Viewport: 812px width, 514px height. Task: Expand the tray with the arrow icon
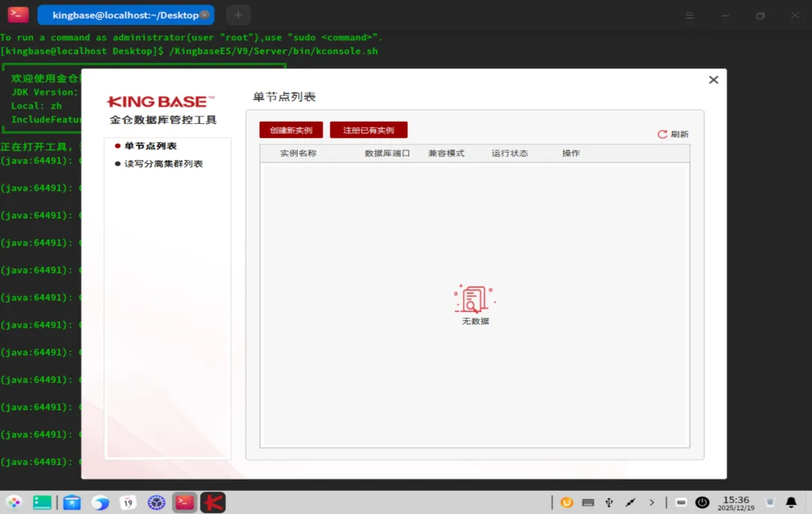click(651, 502)
